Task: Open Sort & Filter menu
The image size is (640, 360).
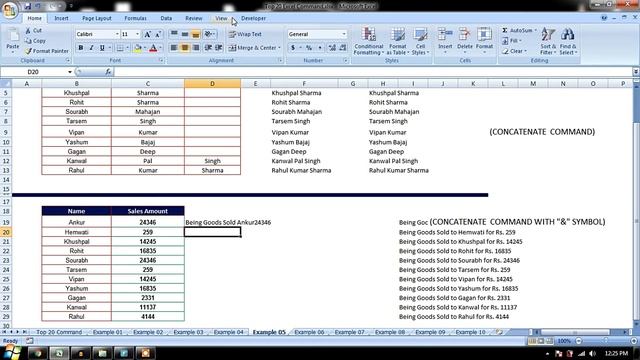Action: pos(548,41)
